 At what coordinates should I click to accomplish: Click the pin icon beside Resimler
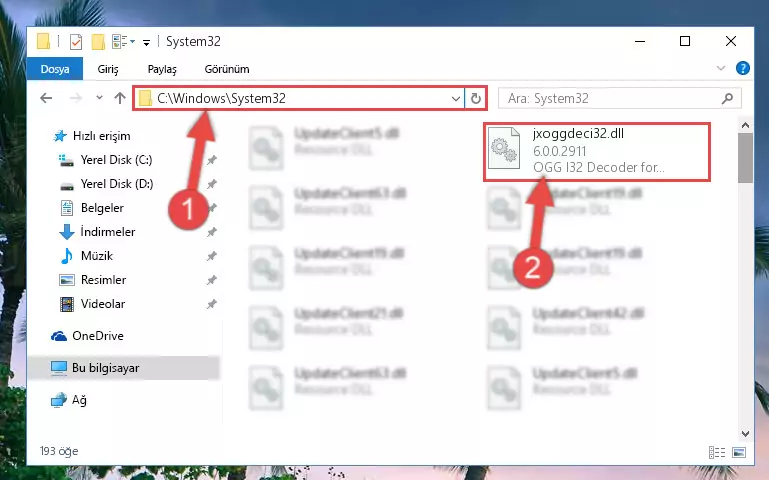point(211,280)
